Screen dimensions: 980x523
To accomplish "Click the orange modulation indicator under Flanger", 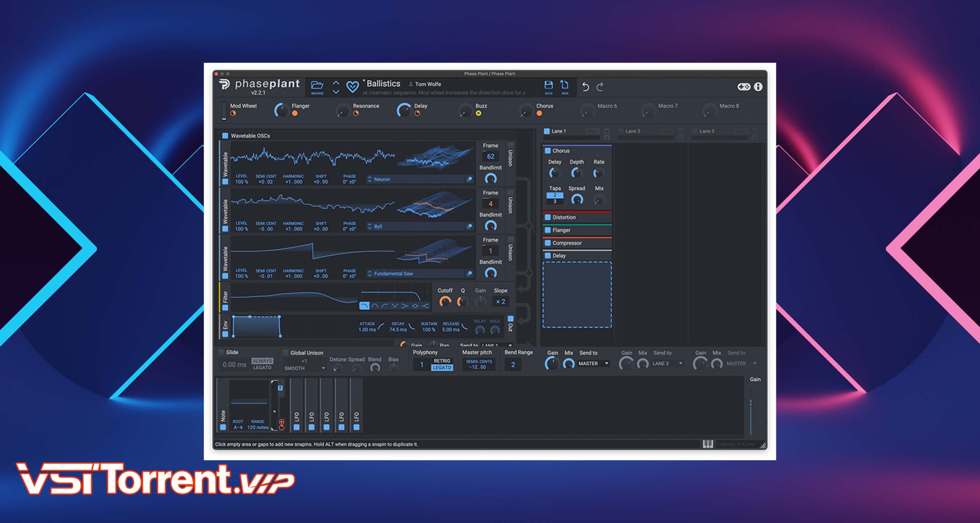I will pyautogui.click(x=295, y=113).
